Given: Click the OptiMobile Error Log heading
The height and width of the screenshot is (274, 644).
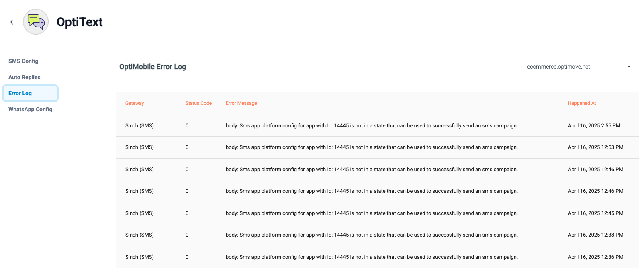Looking at the screenshot, I should [x=153, y=67].
